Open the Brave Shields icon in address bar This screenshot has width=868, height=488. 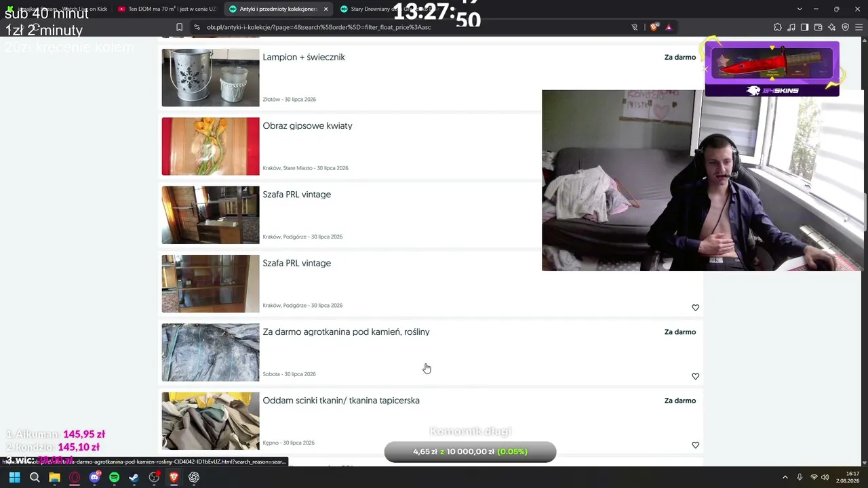click(x=654, y=27)
